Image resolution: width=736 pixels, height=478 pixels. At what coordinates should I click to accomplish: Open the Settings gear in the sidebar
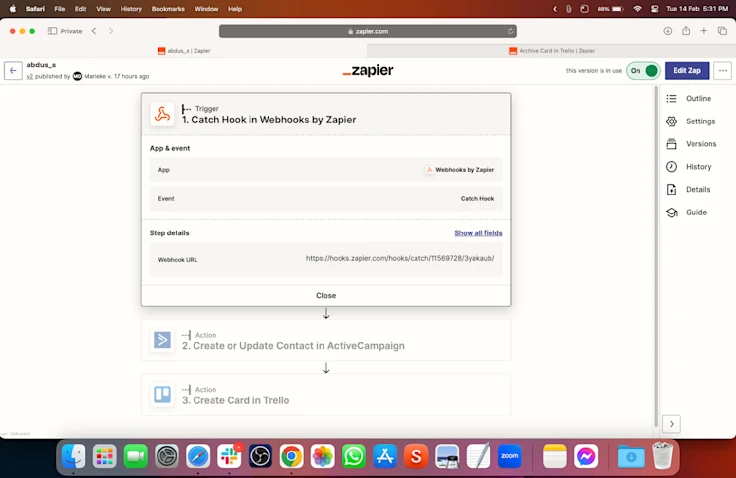point(671,121)
